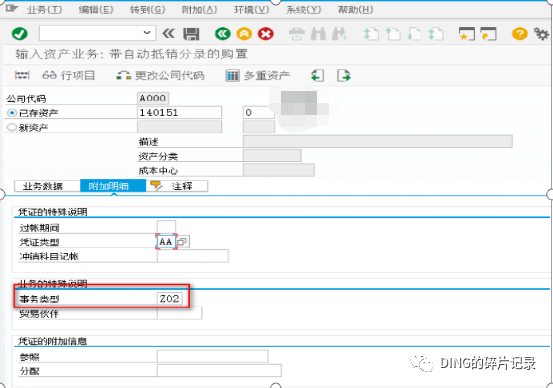553x388 pixels.
Task: Click the 冲销科目记帐 input field
Action: tap(193, 256)
